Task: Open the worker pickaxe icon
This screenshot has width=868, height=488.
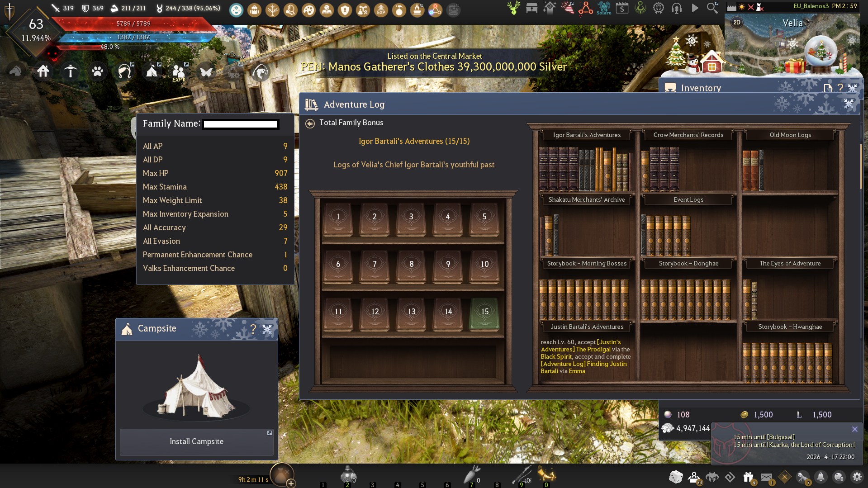Action: 71,71
